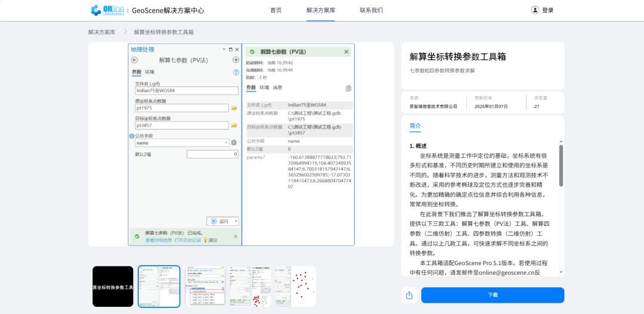Click the description panel scrollbar thumb
This screenshot has width=644, height=314.
(x=561, y=166)
